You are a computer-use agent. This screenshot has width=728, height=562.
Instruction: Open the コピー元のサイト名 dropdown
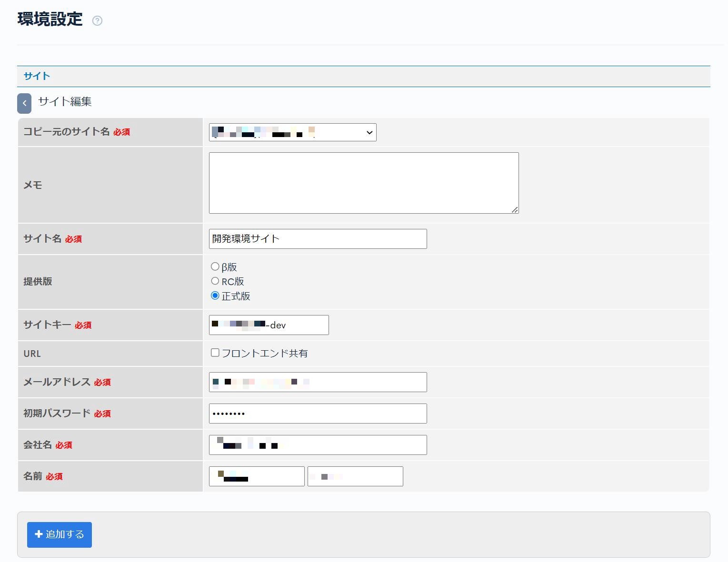pos(292,132)
